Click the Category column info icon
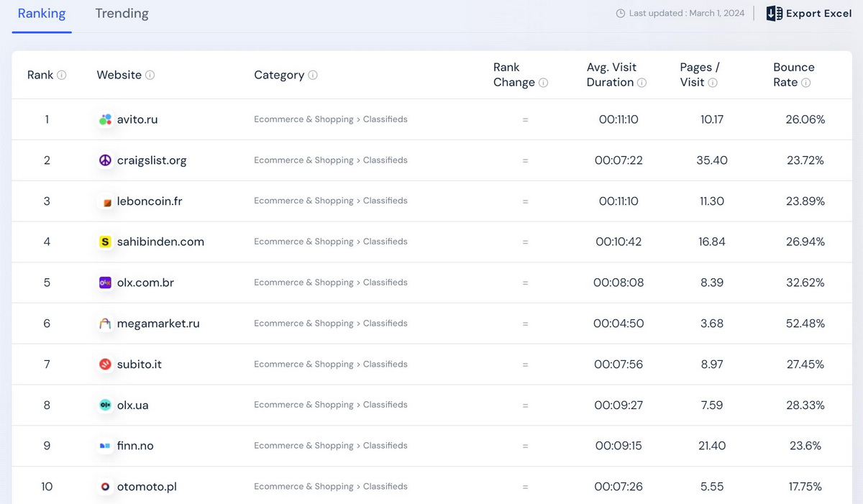The width and height of the screenshot is (863, 504). point(313,75)
